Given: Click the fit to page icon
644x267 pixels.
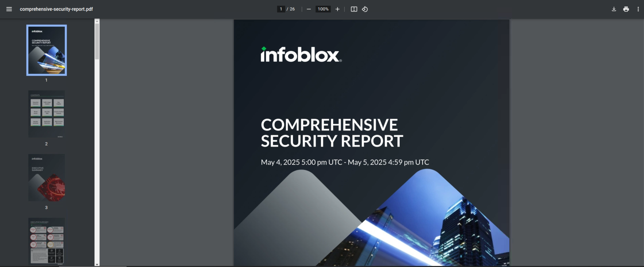Looking at the screenshot, I should [x=354, y=9].
